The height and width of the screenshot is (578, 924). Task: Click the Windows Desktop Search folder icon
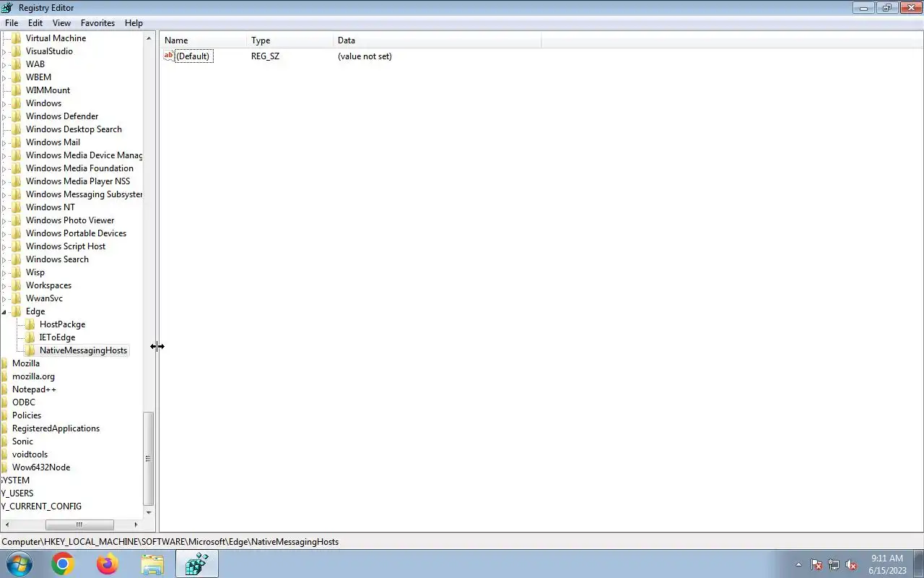click(x=17, y=129)
